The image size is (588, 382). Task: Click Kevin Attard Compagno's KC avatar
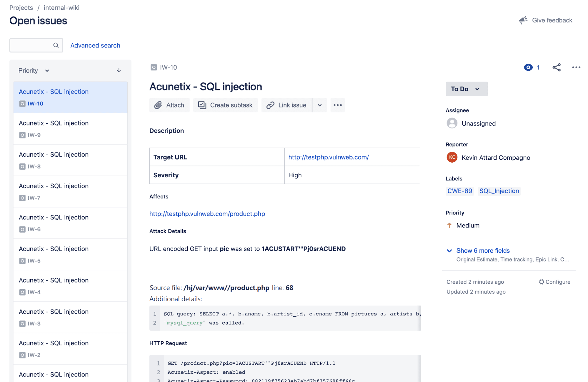(x=452, y=158)
